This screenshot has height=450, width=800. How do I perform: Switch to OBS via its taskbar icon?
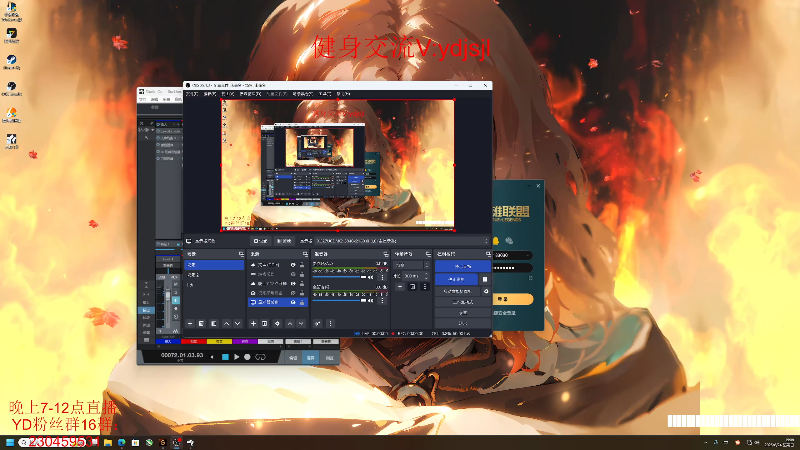pos(177,442)
